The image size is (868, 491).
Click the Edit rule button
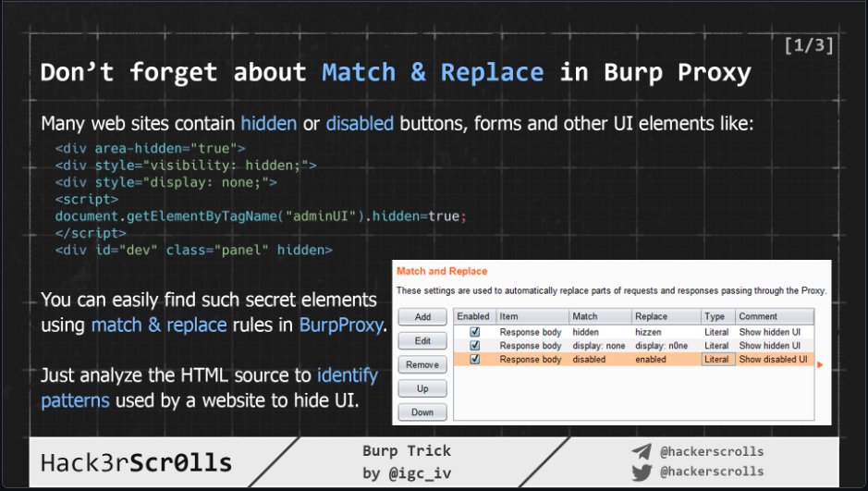422,341
